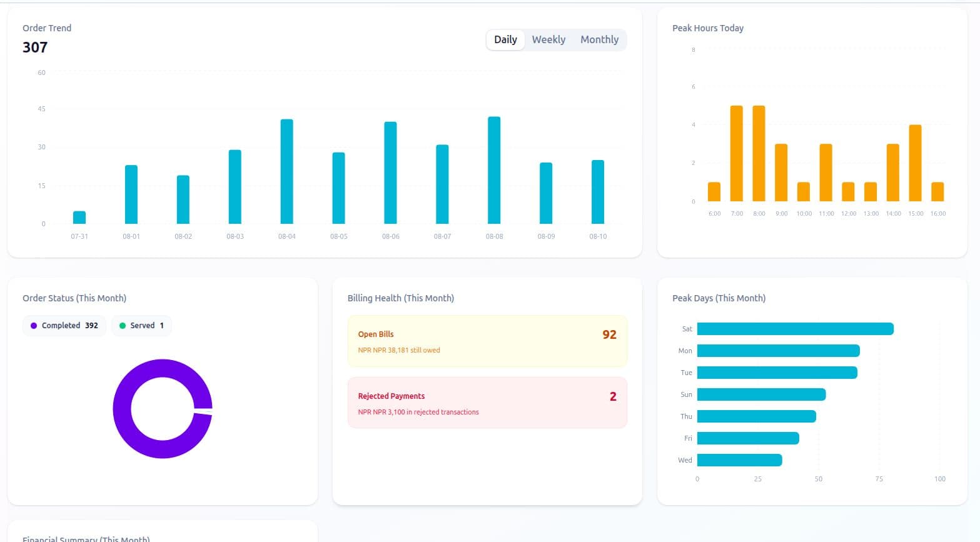Click the 7:00 bar in Peak Hours
Viewport: 980px width, 542px height.
(737, 154)
